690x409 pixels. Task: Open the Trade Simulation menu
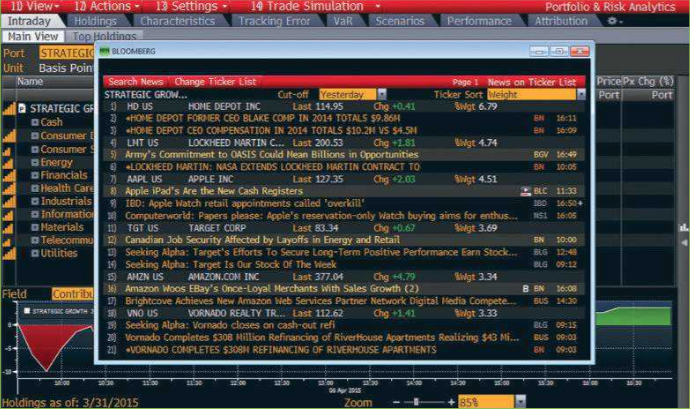(307, 6)
